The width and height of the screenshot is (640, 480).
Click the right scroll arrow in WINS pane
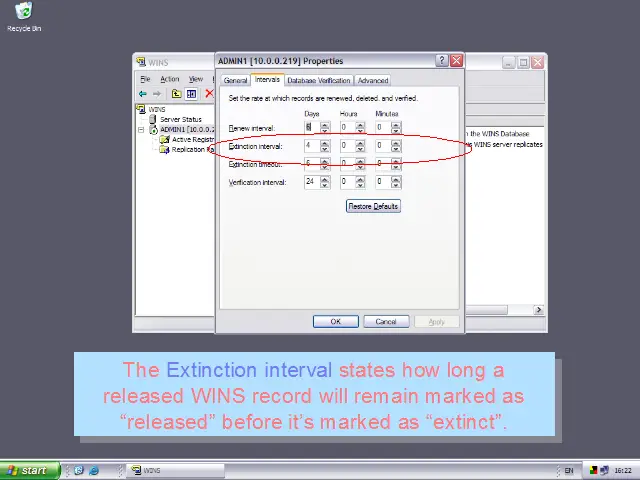(x=538, y=310)
